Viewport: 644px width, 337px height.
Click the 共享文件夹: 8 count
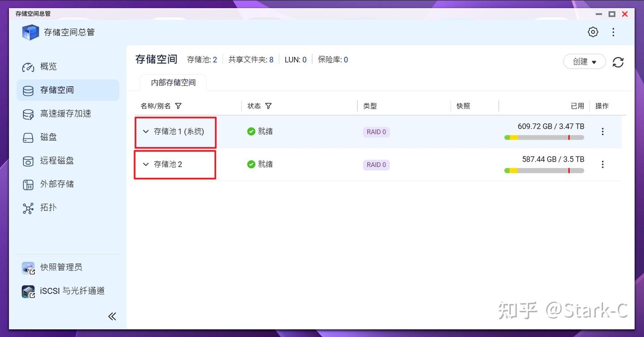[x=251, y=60]
